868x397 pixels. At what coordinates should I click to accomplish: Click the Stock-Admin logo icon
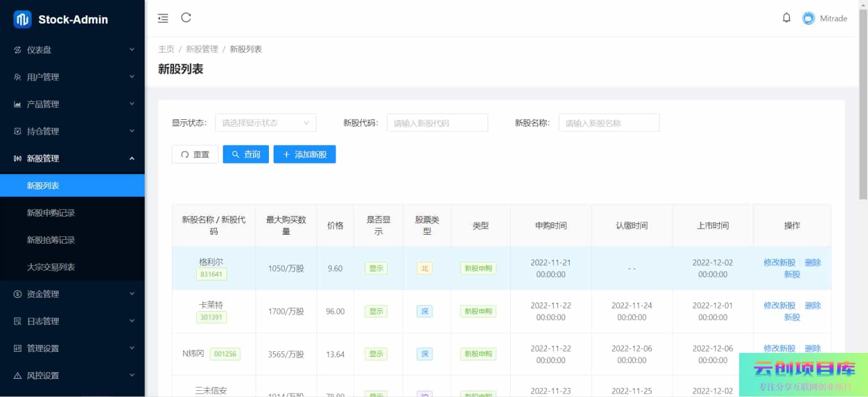[x=23, y=19]
